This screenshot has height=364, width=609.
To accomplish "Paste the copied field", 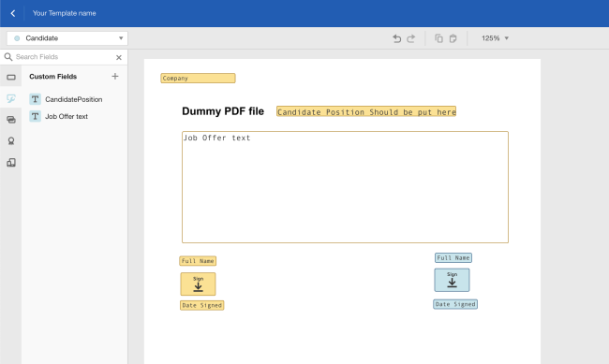I will [x=453, y=38].
